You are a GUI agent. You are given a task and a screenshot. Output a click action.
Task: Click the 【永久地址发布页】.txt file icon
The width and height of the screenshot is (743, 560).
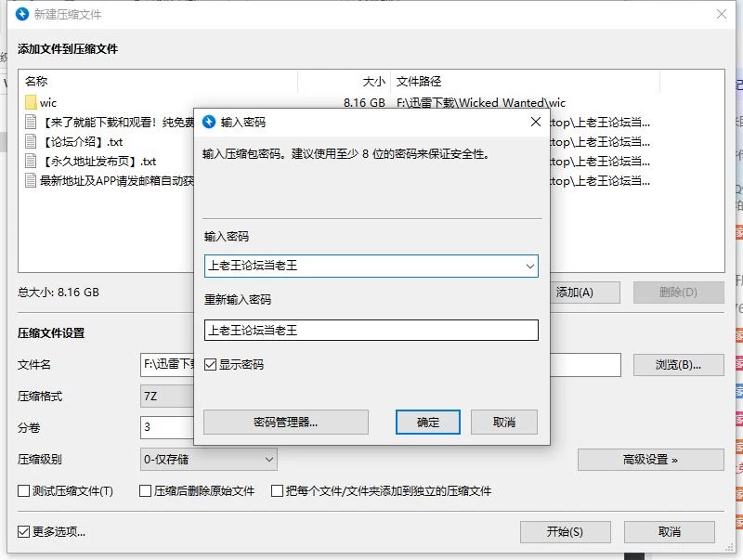tap(31, 161)
